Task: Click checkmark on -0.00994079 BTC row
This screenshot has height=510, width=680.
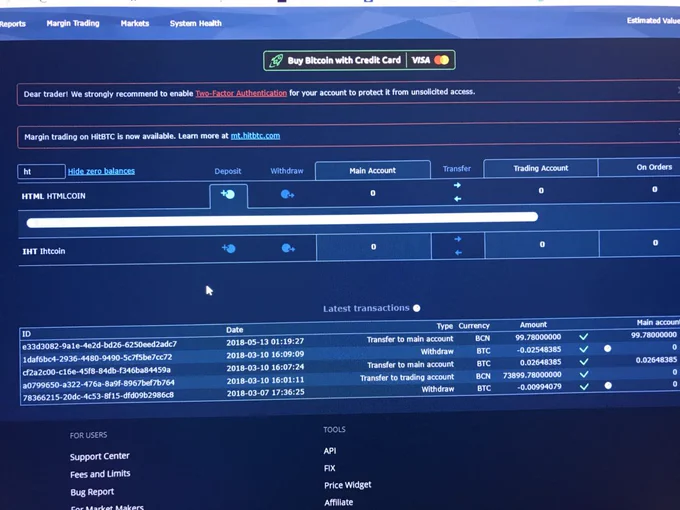Action: click(585, 386)
